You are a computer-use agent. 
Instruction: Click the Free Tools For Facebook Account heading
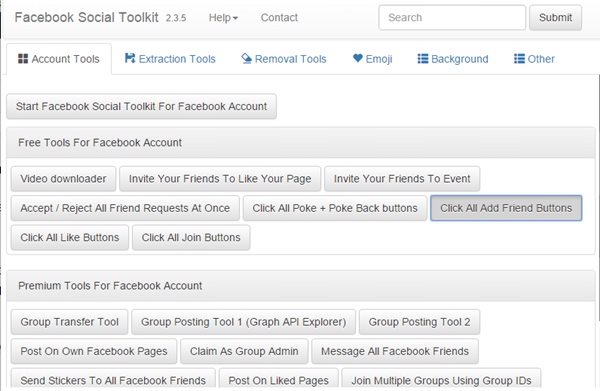pos(100,143)
